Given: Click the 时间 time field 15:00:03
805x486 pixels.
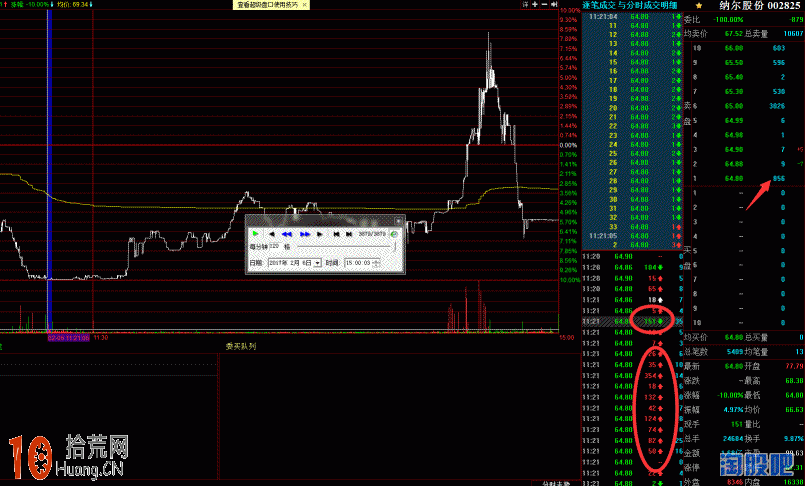Looking at the screenshot, I should pyautogui.click(x=358, y=263).
